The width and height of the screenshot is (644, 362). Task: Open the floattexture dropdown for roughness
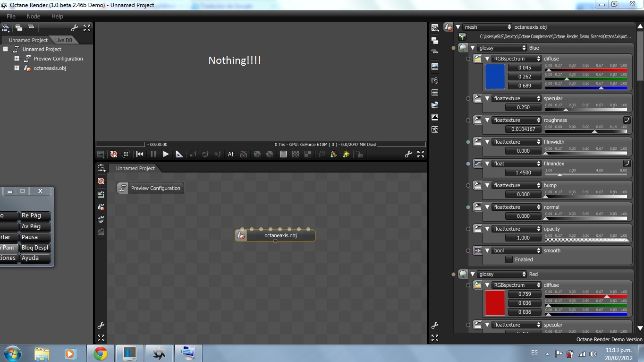(x=517, y=120)
